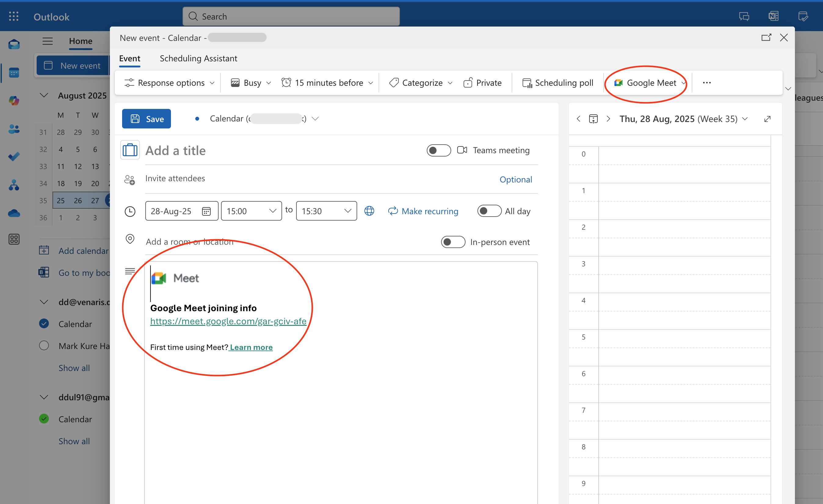This screenshot has height=504, width=823.
Task: Turn on the All day toggle
Action: pos(489,211)
